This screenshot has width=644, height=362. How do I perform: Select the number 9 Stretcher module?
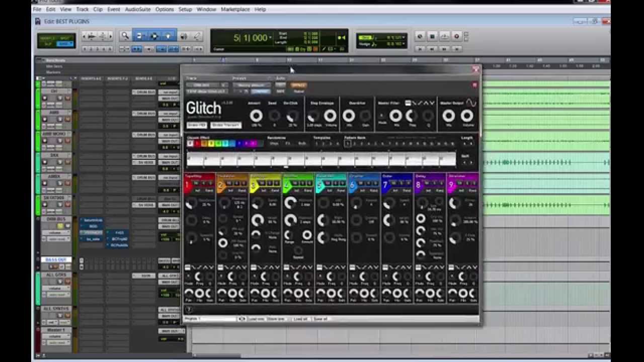point(451,186)
